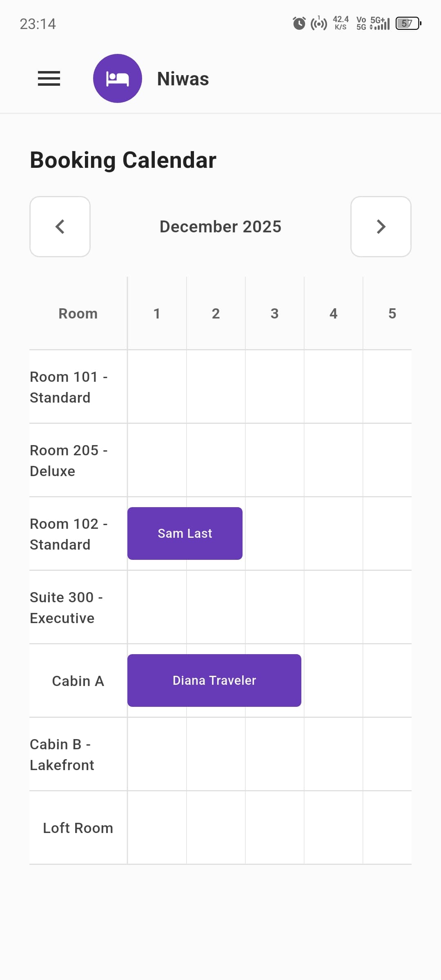Click the forward chevron to view January 2026
Image resolution: width=441 pixels, height=980 pixels.
(x=381, y=227)
